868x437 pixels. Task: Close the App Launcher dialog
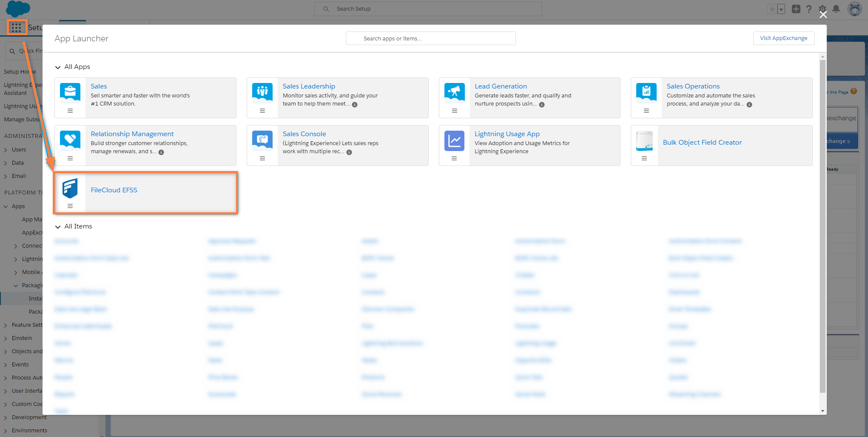coord(823,15)
